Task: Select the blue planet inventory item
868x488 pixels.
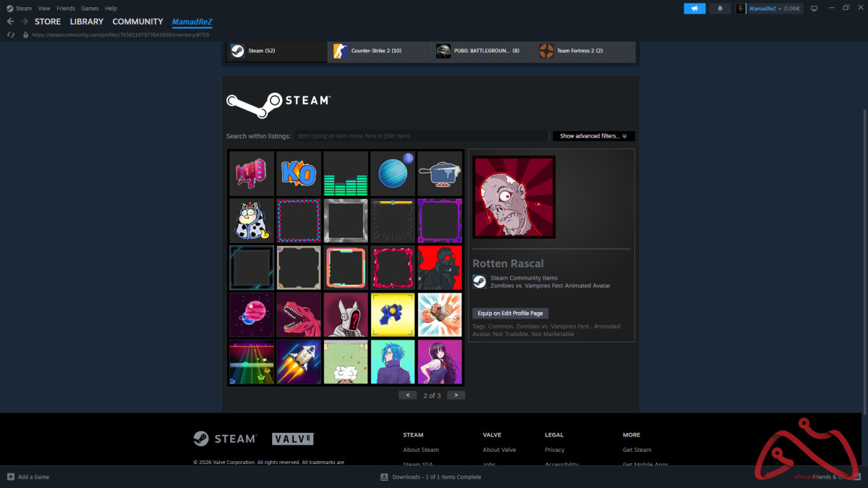Action: [393, 174]
